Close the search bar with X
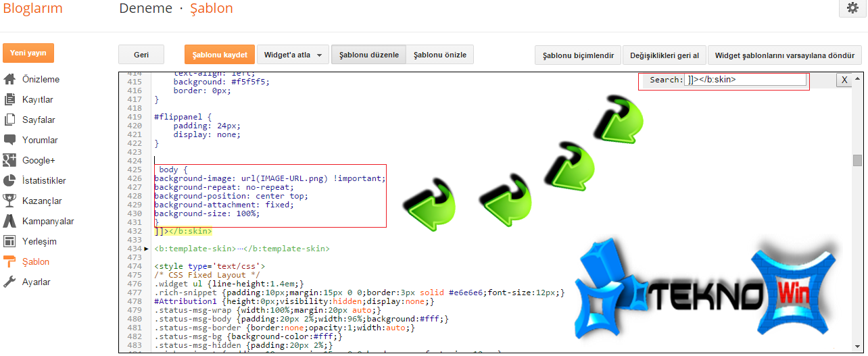 (844, 80)
